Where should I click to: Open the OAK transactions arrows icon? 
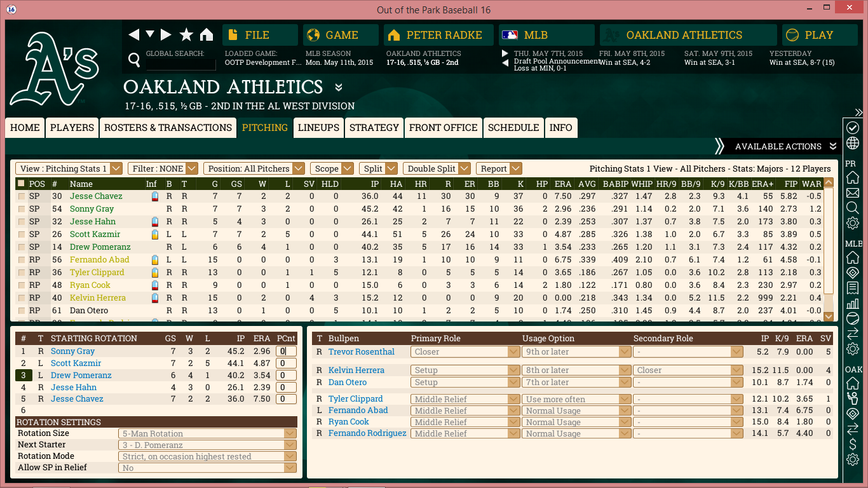[853, 429]
